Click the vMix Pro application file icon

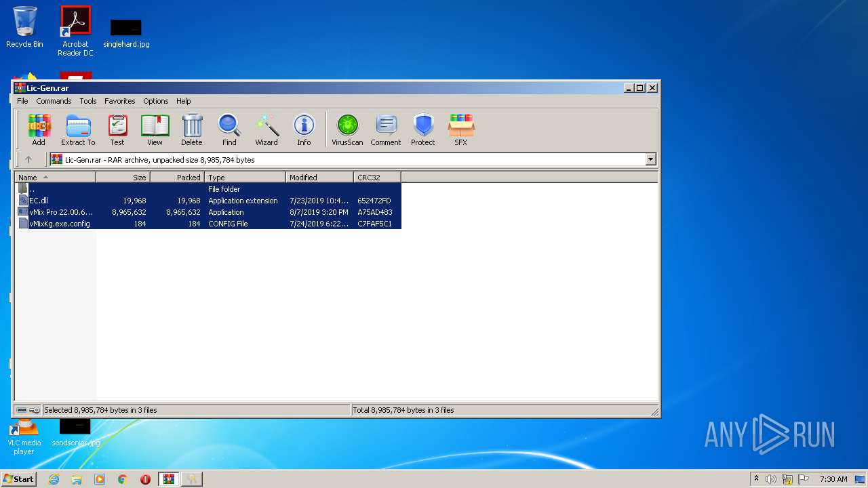[23, 212]
